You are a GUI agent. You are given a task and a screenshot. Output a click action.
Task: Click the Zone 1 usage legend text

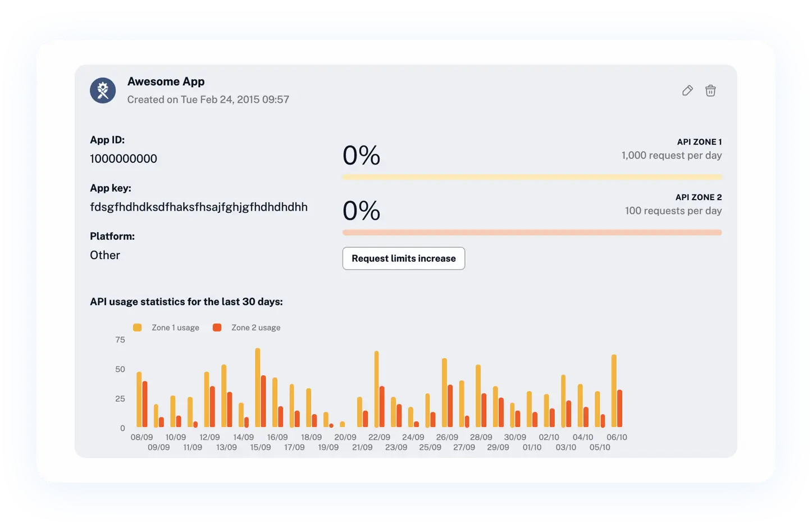175,328
